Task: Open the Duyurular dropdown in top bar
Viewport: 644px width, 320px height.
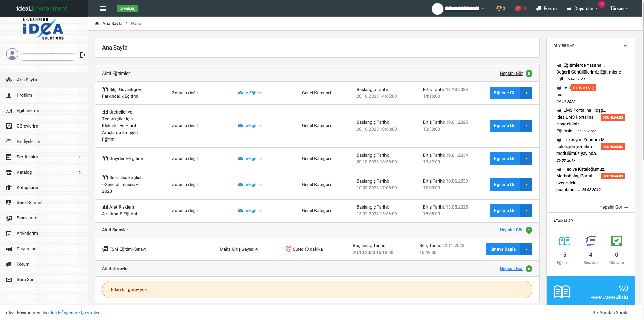Action: tap(583, 9)
